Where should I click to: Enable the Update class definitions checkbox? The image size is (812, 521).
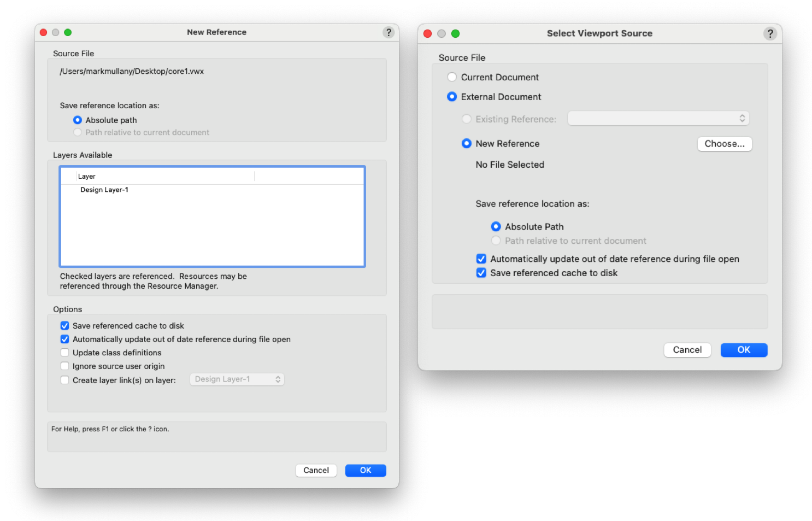tap(64, 353)
